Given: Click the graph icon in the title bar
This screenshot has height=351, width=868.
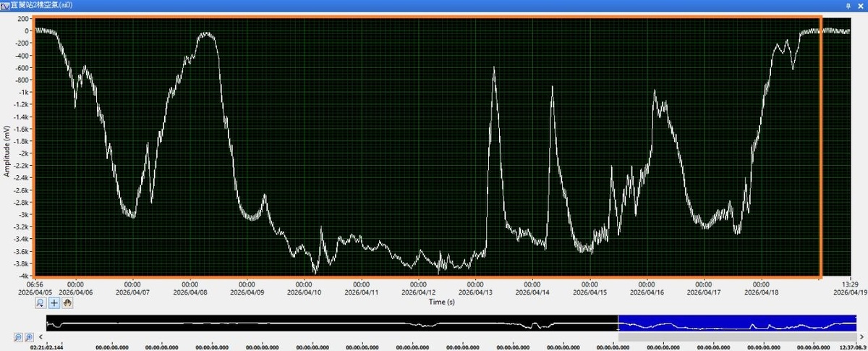Looking at the screenshot, I should (x=5, y=4).
